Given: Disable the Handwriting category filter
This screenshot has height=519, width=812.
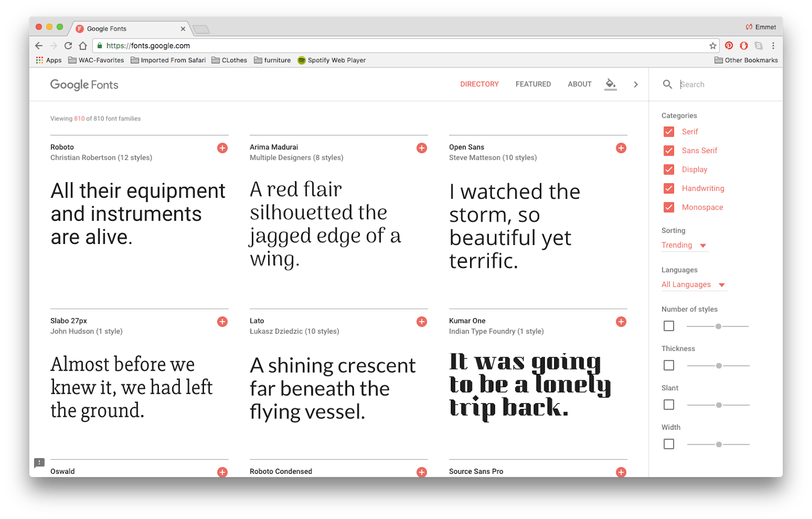Looking at the screenshot, I should click(x=669, y=188).
